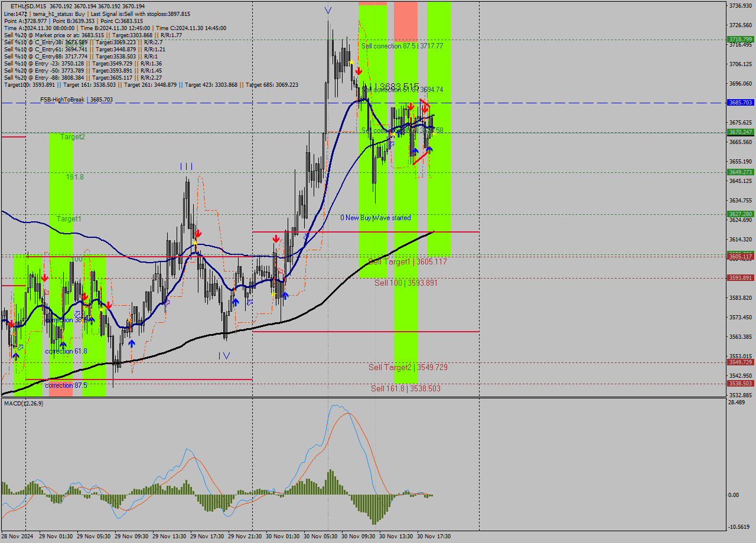Click the '29 Nov 17:30' time axis label
Viewport: 756px width, 543px height.
click(x=207, y=537)
